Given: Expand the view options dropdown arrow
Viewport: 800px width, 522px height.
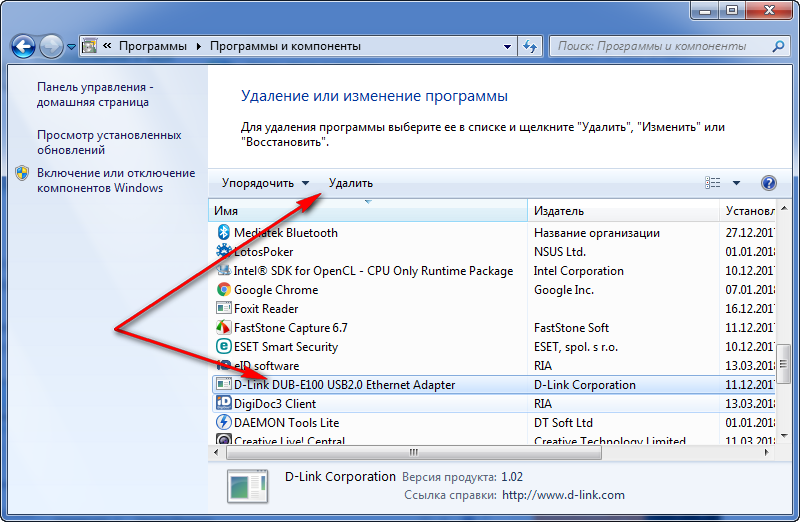Looking at the screenshot, I should pos(736,183).
